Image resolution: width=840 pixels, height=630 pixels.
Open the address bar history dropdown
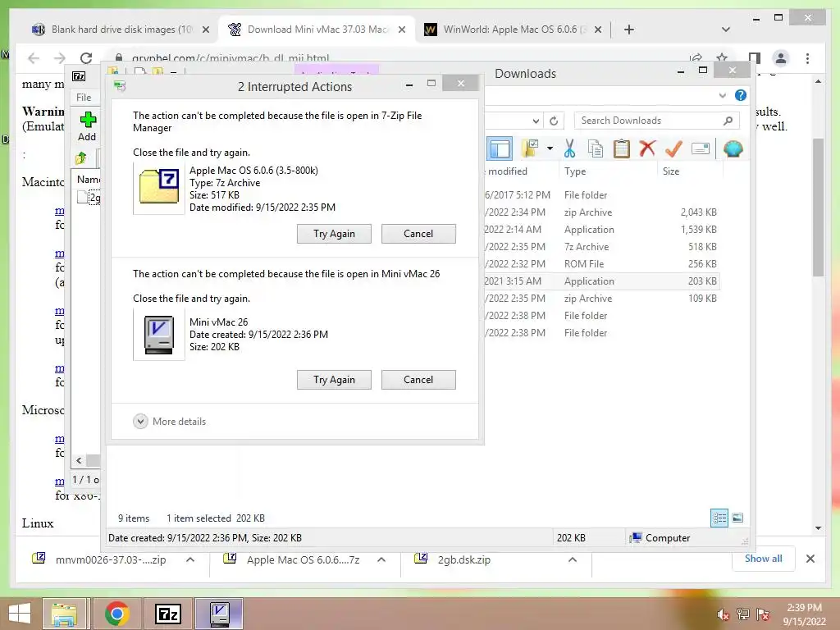[x=536, y=121]
